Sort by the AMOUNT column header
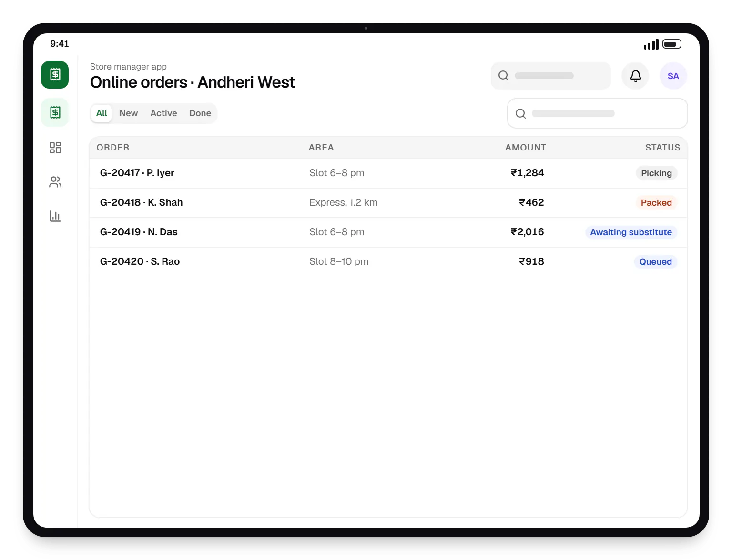Image resolution: width=732 pixels, height=560 pixels. [526, 148]
